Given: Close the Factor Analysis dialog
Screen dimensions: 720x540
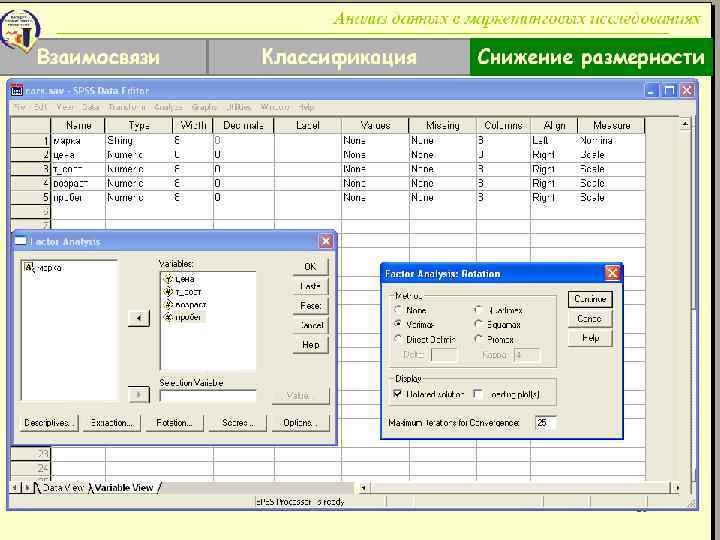Looking at the screenshot, I should tap(326, 241).
